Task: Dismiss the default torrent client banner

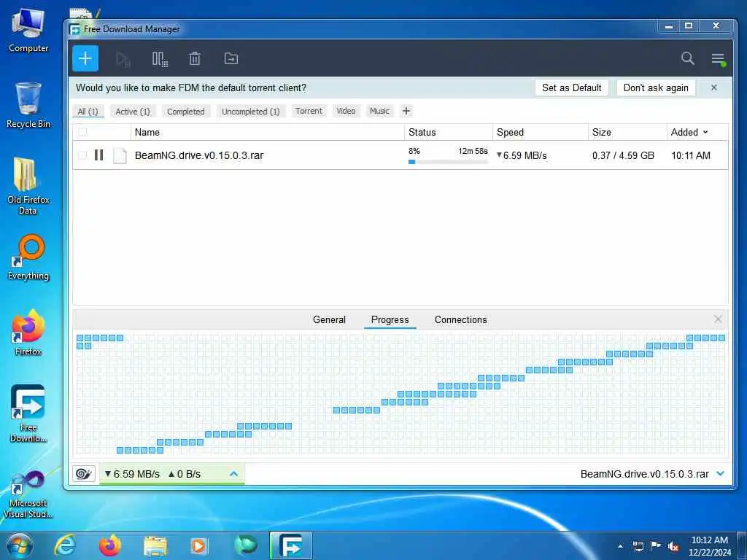Action: (713, 87)
